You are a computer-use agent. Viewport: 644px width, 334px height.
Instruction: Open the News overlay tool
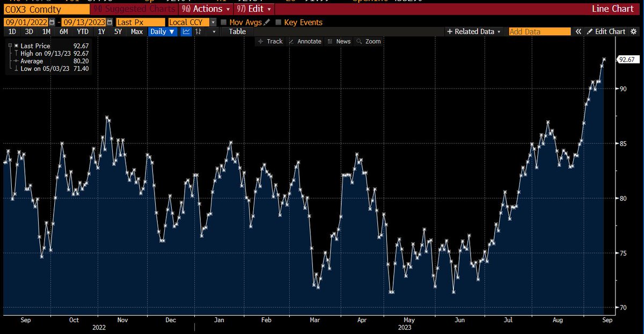tap(339, 41)
